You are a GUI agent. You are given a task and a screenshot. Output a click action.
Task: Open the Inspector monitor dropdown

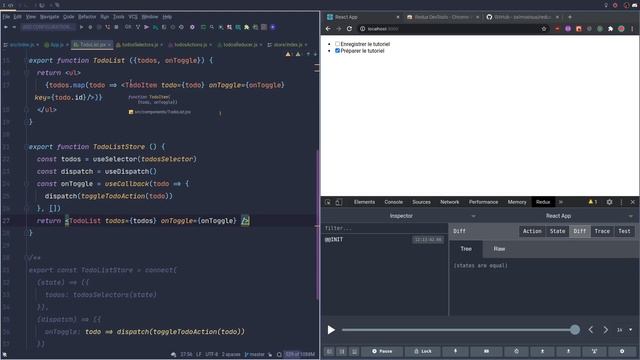click(x=400, y=216)
